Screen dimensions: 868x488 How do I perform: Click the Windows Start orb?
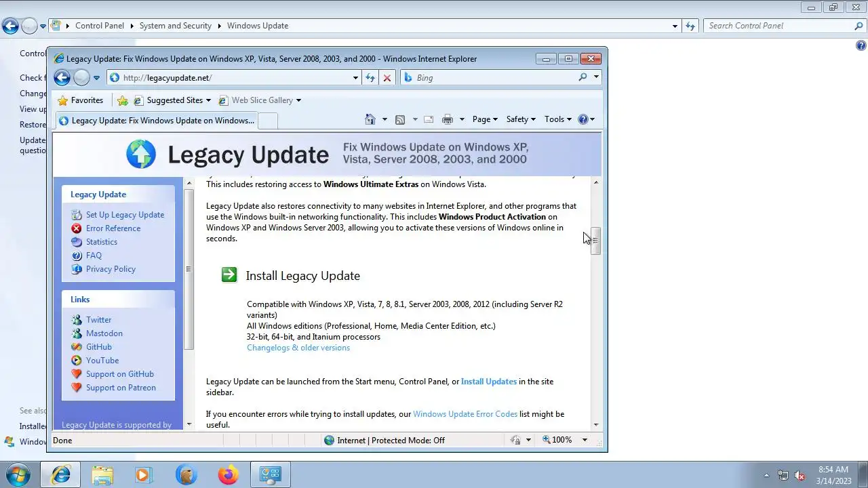tap(18, 474)
